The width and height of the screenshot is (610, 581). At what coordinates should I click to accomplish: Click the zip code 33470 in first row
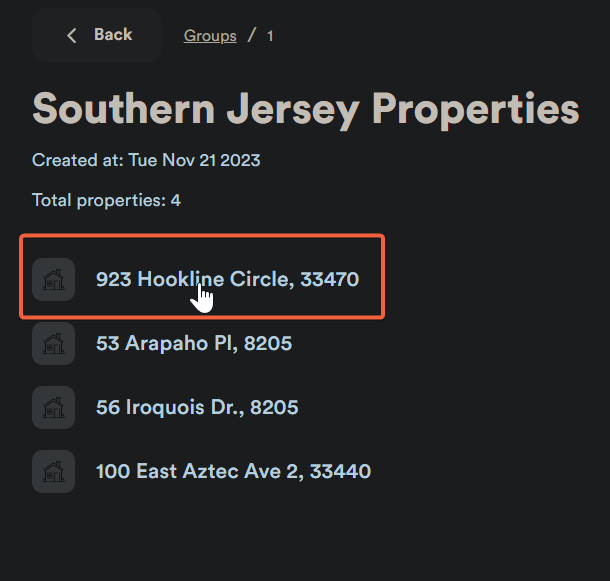tap(328, 279)
